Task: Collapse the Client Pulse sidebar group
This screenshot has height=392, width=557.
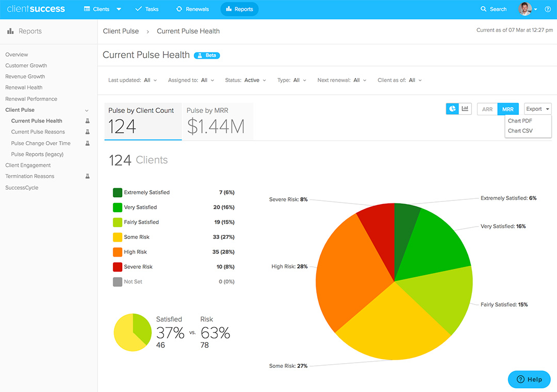Action: [x=86, y=110]
